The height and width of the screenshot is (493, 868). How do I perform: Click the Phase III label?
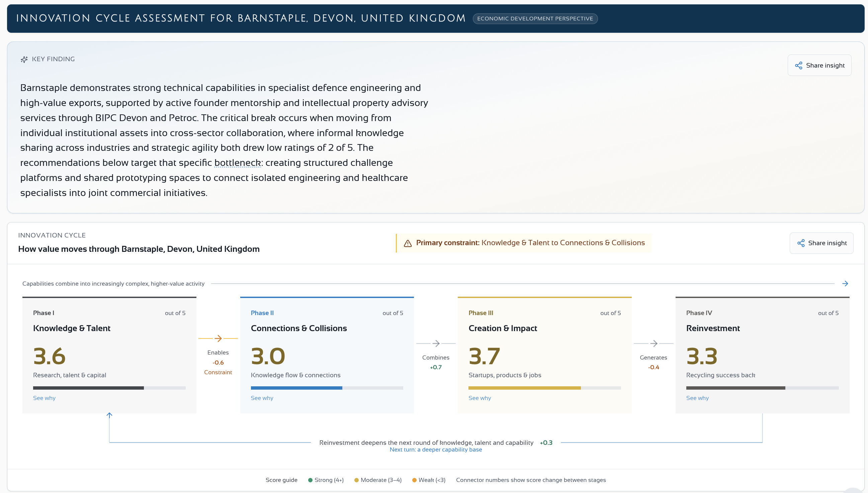point(481,313)
